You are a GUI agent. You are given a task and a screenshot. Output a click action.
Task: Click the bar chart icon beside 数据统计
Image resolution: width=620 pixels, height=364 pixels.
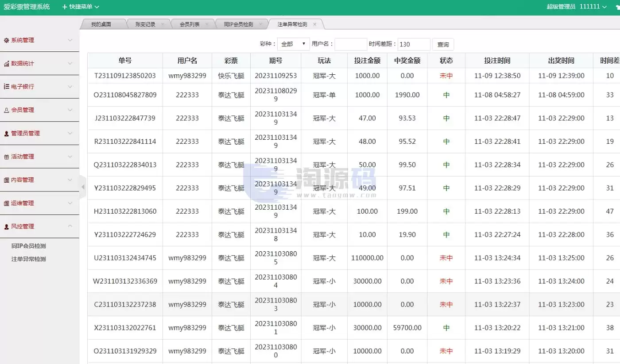click(x=6, y=64)
